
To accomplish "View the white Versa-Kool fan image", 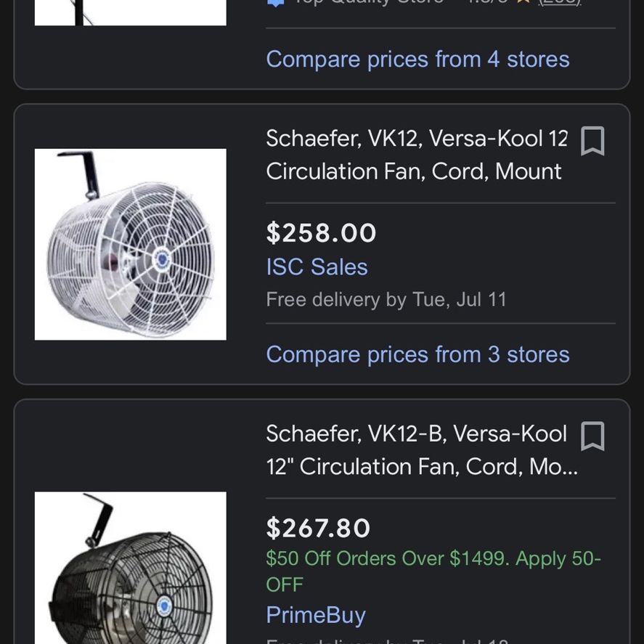I will tap(131, 245).
